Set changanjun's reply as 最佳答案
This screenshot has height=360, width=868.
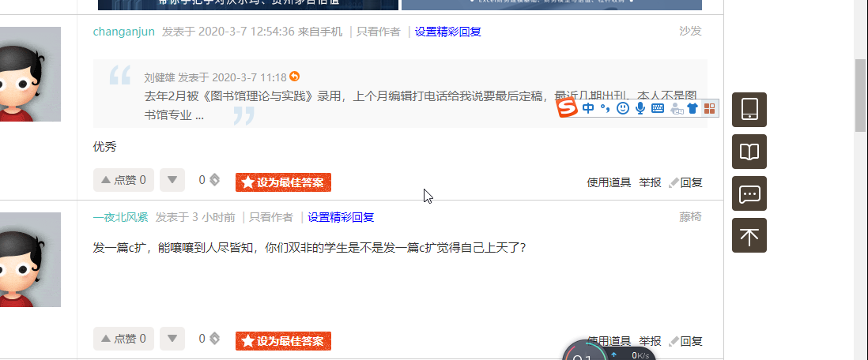tap(283, 182)
